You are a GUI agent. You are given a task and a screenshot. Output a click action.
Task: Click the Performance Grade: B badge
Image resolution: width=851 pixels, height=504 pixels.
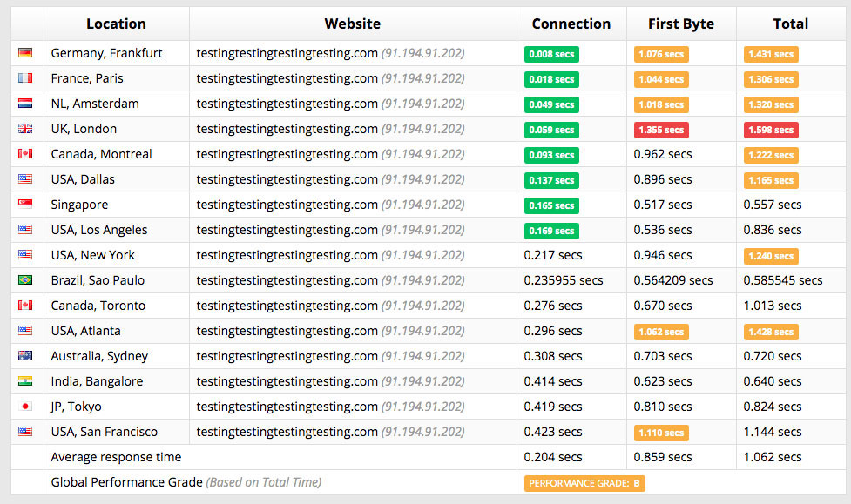584,483
